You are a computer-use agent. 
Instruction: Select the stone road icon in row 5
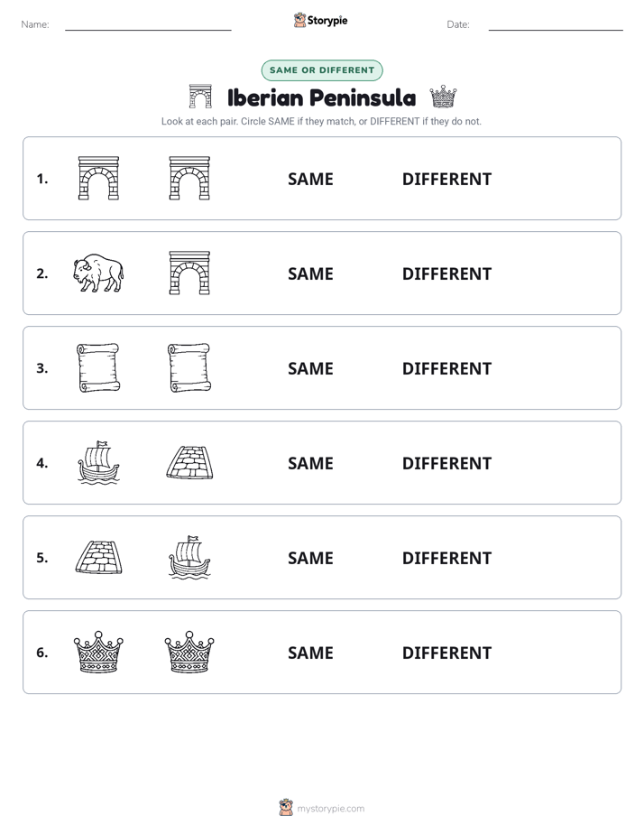pyautogui.click(x=99, y=558)
